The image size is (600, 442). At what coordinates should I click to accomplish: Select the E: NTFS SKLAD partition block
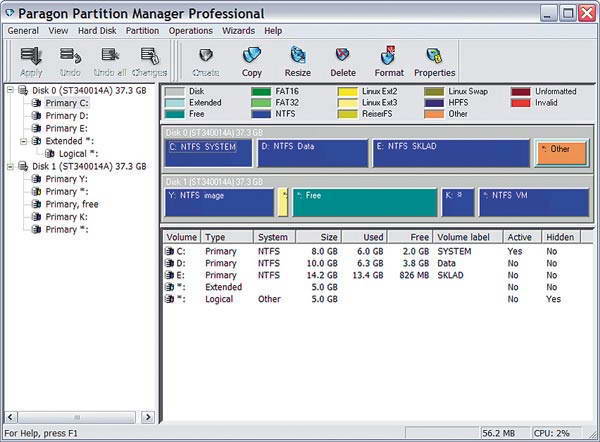point(452,153)
